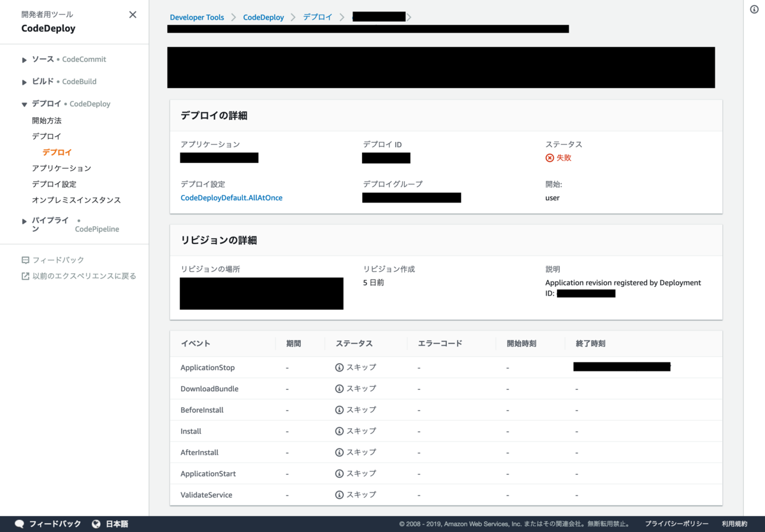This screenshot has height=532, width=765.
Task: Click the footer speech bubble icon
Action: (19, 524)
